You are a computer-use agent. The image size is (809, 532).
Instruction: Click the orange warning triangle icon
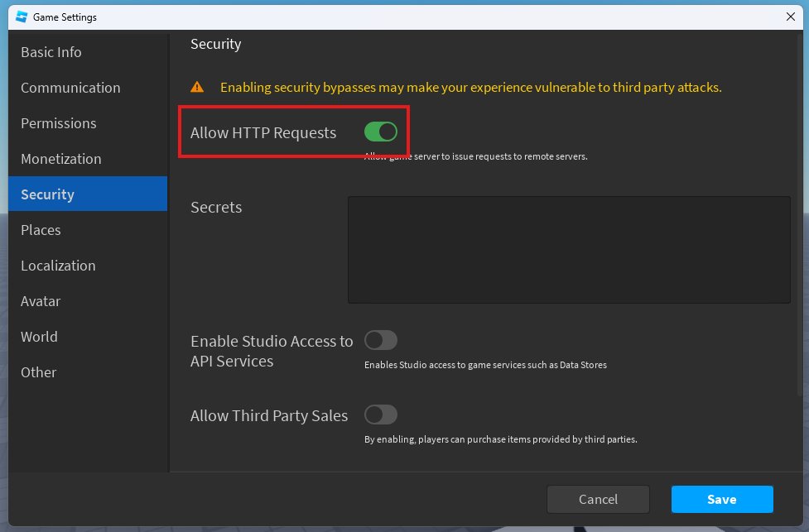pos(197,87)
